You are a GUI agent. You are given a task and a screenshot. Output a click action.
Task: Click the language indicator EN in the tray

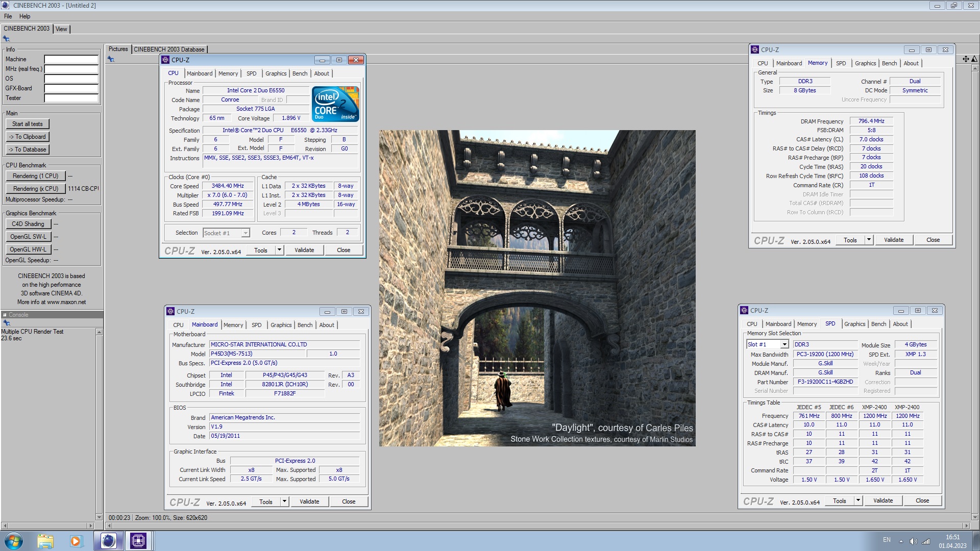click(887, 540)
